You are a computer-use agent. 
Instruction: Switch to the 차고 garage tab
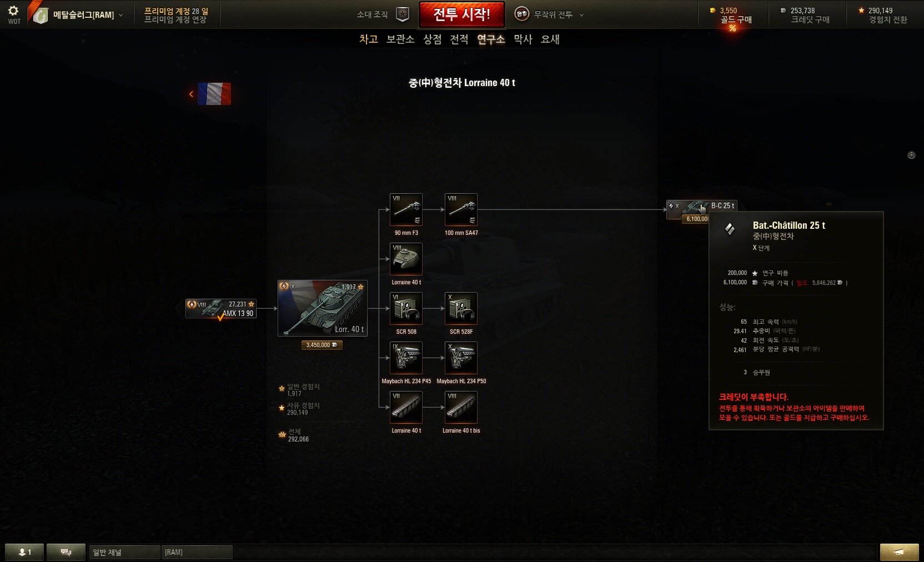coord(368,39)
